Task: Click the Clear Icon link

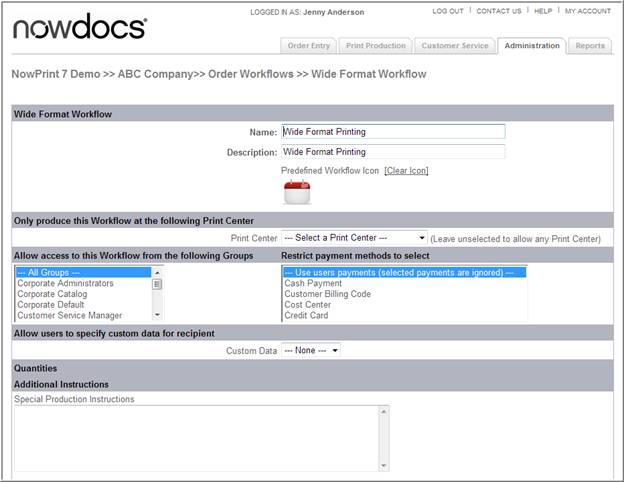Action: (x=406, y=170)
